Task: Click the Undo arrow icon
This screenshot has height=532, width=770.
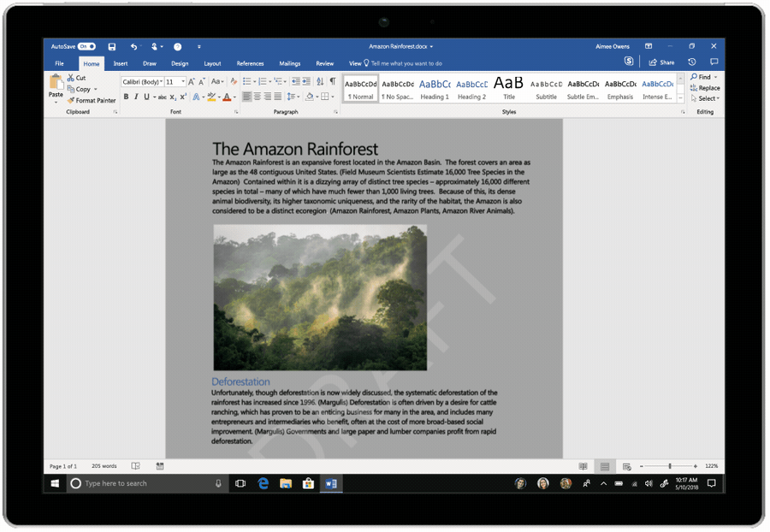Action: tap(133, 46)
